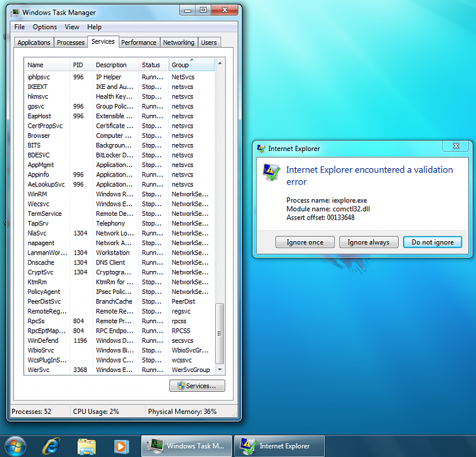
Task: Click Do not ignore button
Action: pos(433,242)
